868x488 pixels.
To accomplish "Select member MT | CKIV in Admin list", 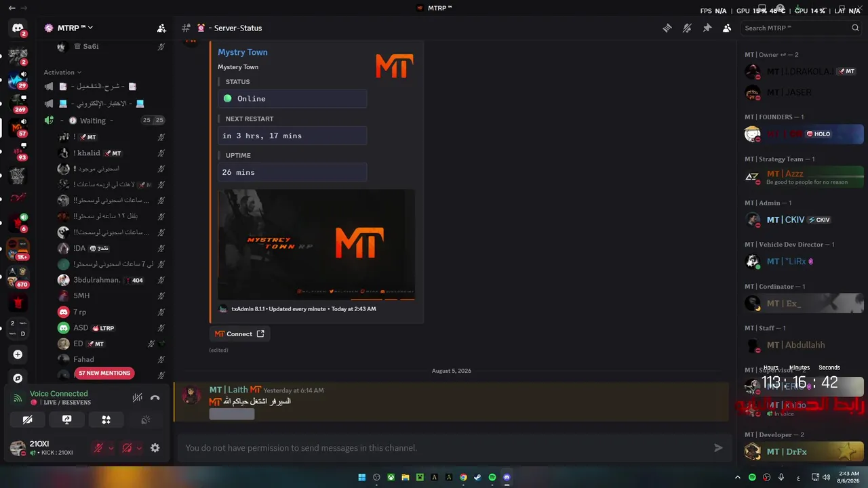I will coord(803,220).
